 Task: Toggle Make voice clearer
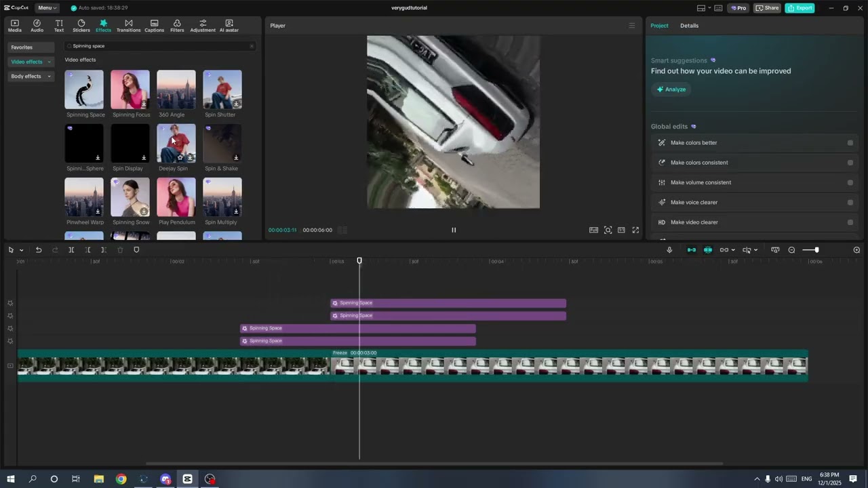(850, 202)
